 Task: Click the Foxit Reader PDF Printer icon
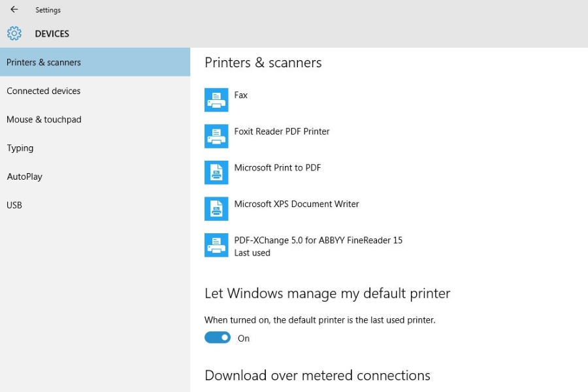click(x=216, y=136)
